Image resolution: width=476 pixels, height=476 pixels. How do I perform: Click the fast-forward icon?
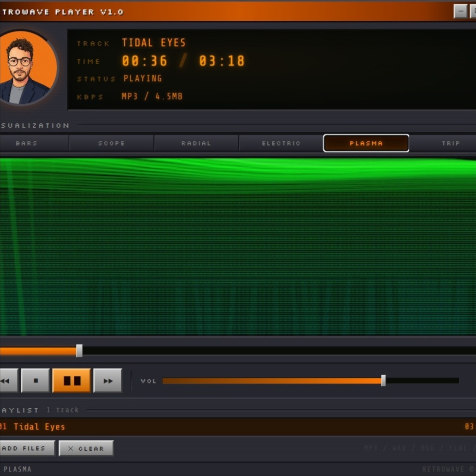tap(107, 381)
